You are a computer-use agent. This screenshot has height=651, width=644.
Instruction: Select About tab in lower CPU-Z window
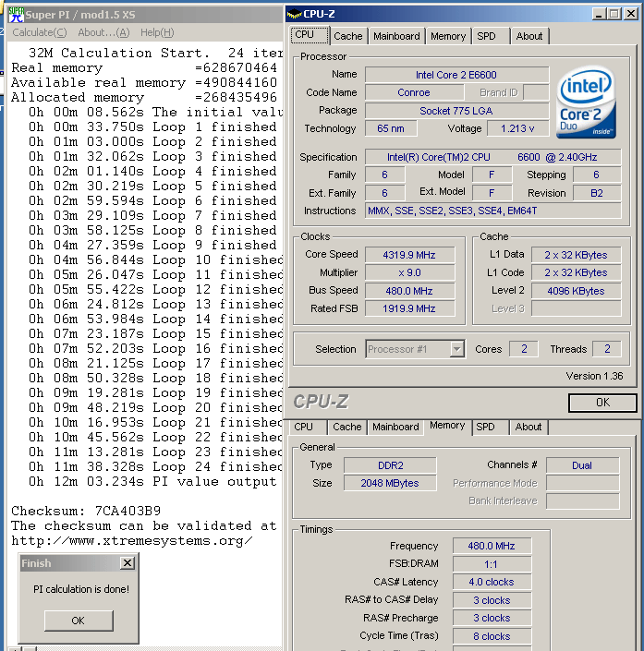529,427
